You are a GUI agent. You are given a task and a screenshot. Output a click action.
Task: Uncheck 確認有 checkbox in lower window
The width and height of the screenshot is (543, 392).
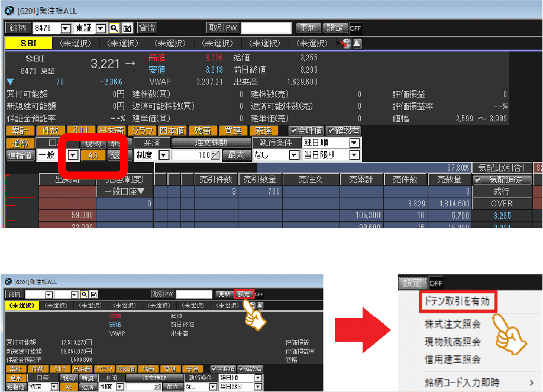(241, 369)
